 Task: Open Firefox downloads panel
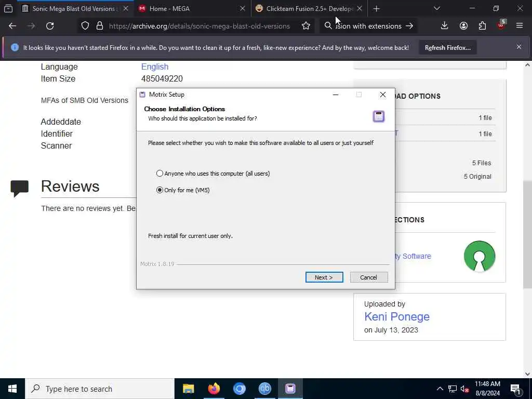point(444,26)
